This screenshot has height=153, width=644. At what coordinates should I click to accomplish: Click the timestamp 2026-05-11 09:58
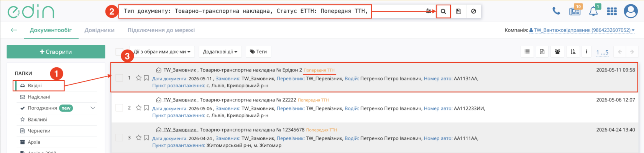(x=615, y=70)
